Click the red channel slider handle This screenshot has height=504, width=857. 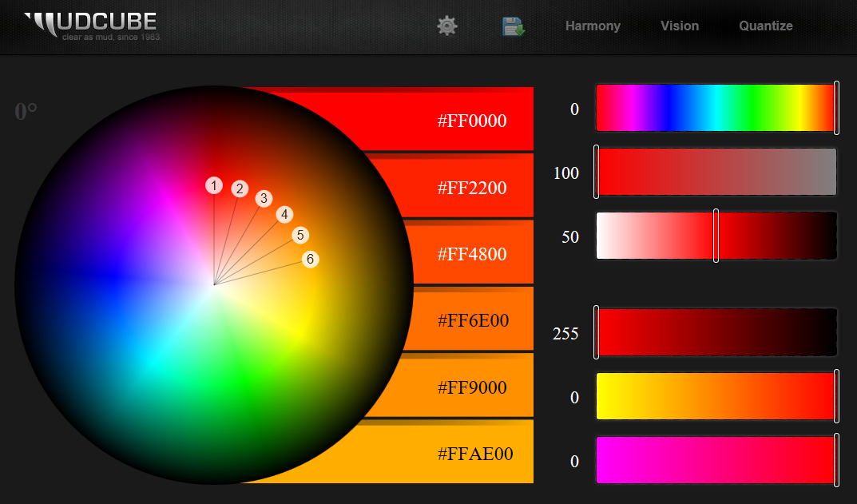[597, 332]
